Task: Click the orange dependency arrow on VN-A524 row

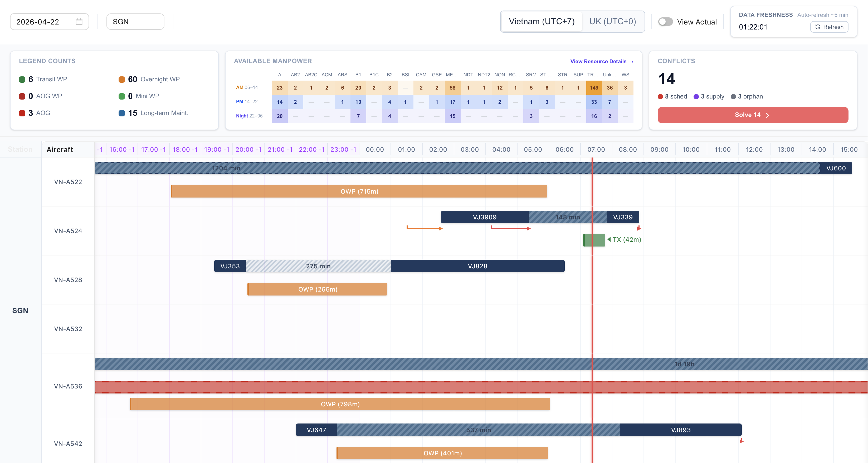Action: (425, 228)
